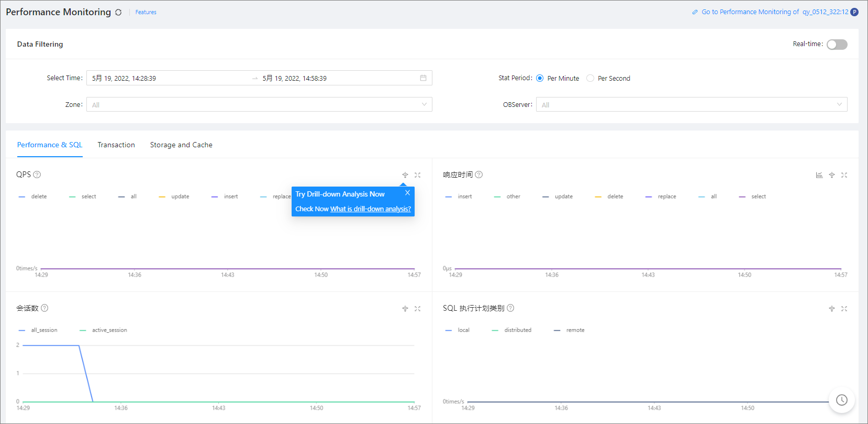Image resolution: width=868 pixels, height=424 pixels.
Task: Click Check Now in the drill-down tooltip
Action: pyautogui.click(x=312, y=209)
